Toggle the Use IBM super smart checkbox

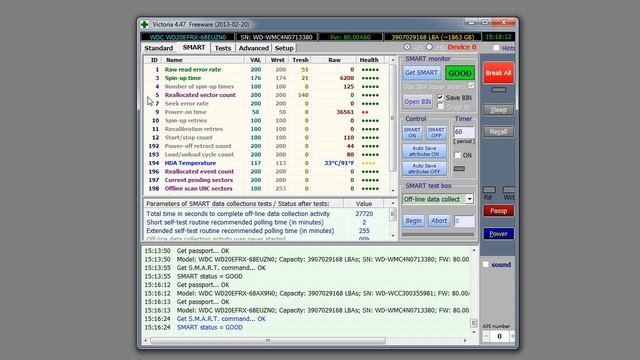pyautogui.click(x=471, y=86)
